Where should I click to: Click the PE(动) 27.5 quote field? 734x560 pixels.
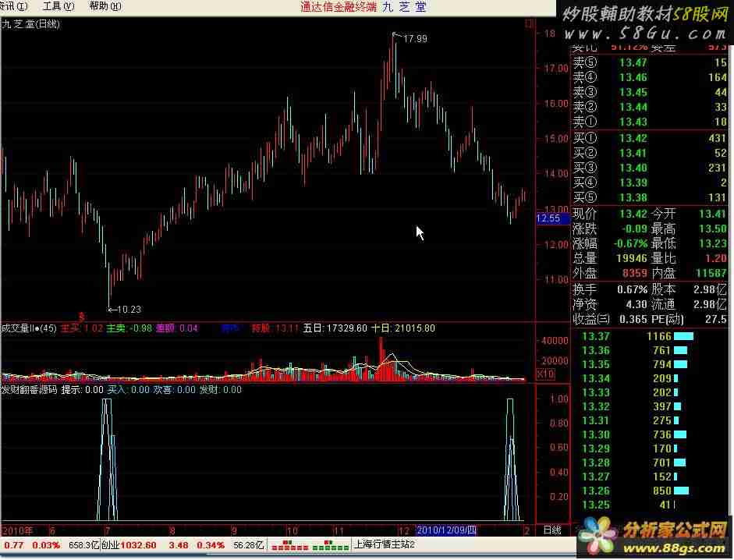689,319
